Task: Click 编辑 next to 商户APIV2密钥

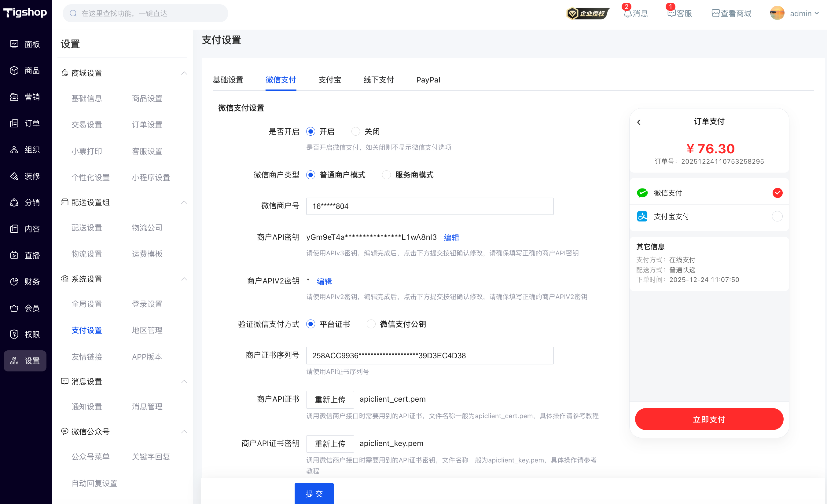Action: tap(324, 281)
